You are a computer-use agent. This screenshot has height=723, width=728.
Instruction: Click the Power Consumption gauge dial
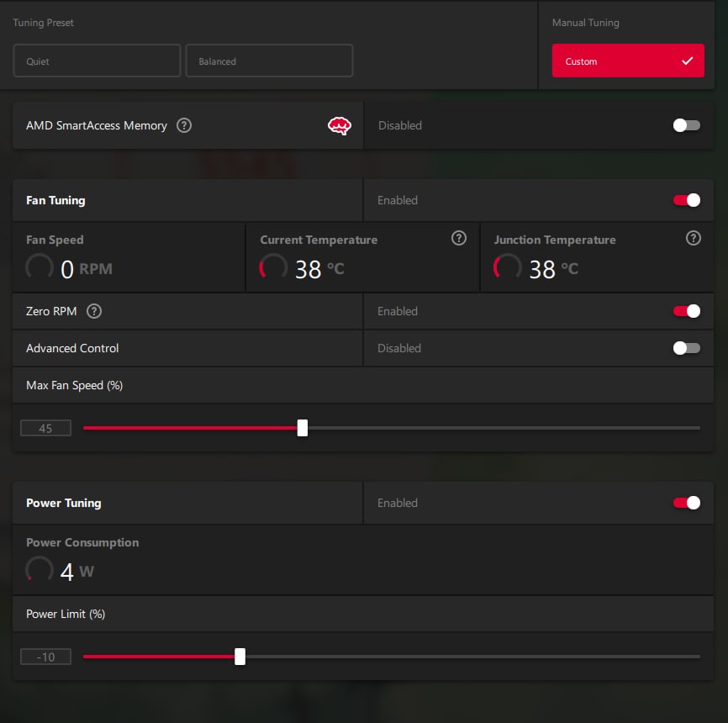pos(40,570)
